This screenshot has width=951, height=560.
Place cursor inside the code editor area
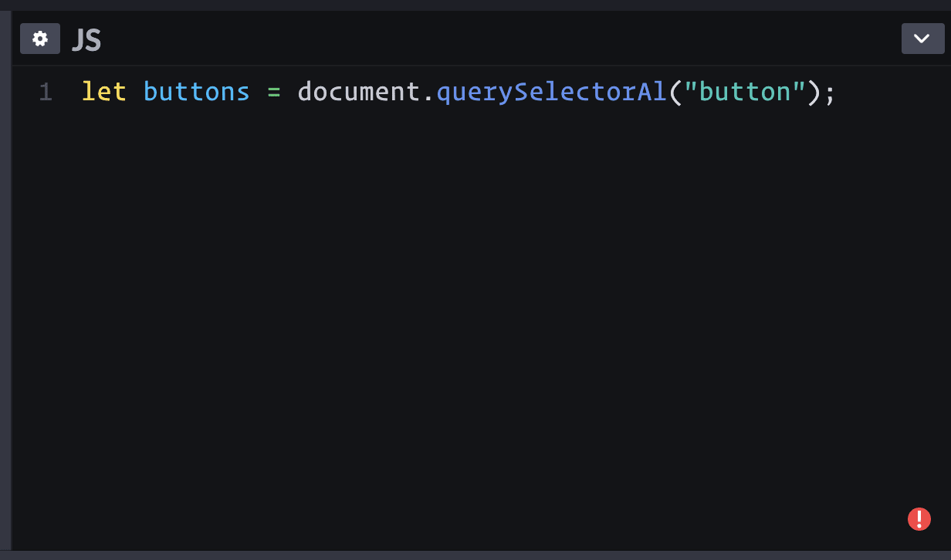click(463, 270)
